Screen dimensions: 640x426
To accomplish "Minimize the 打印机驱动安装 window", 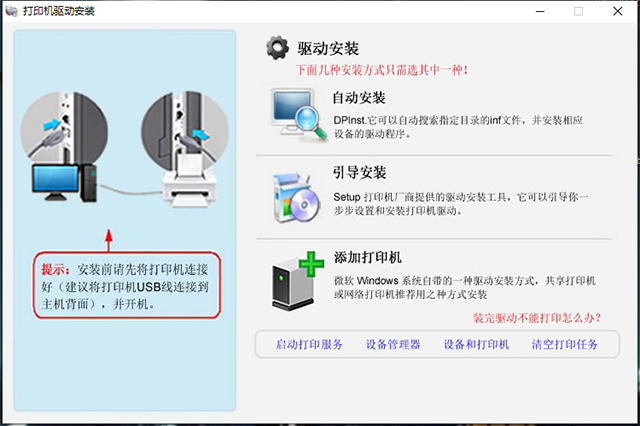I will [x=540, y=11].
